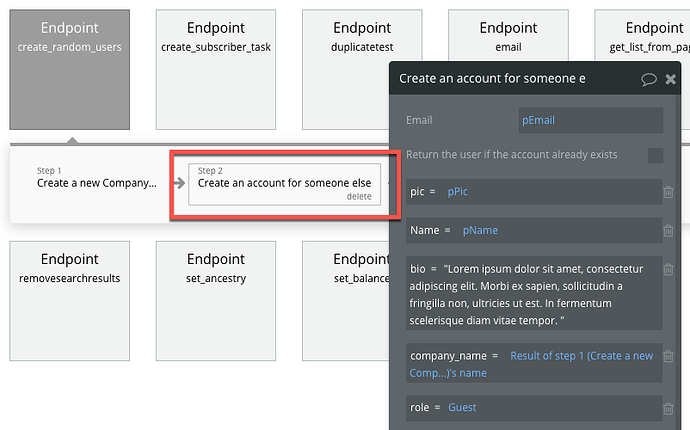Open the role Guest dropdown value
Screen dimensions: 690x430
(462, 408)
